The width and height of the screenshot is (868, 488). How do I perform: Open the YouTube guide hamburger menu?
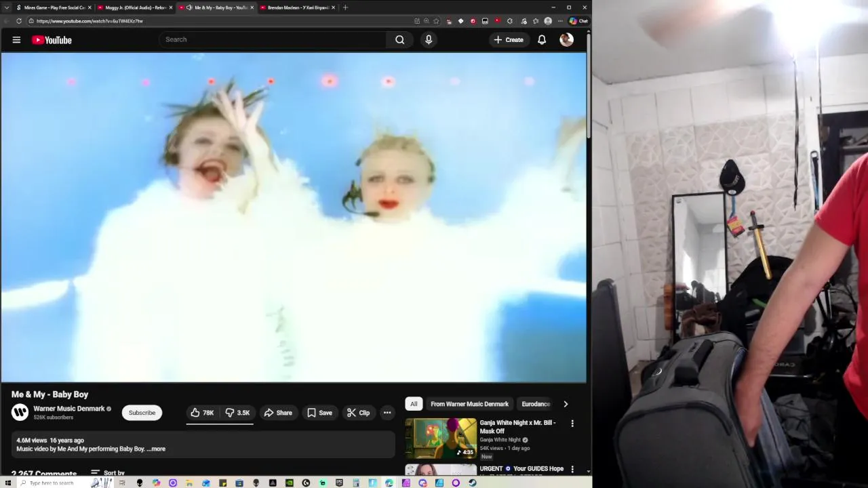tap(16, 40)
